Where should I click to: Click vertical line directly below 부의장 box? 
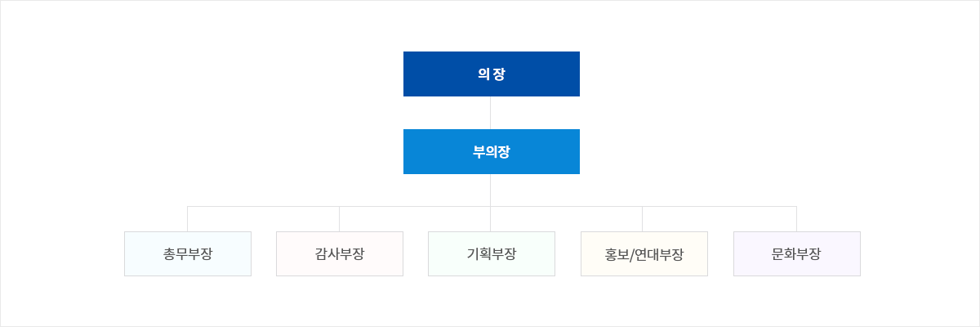coord(491,190)
